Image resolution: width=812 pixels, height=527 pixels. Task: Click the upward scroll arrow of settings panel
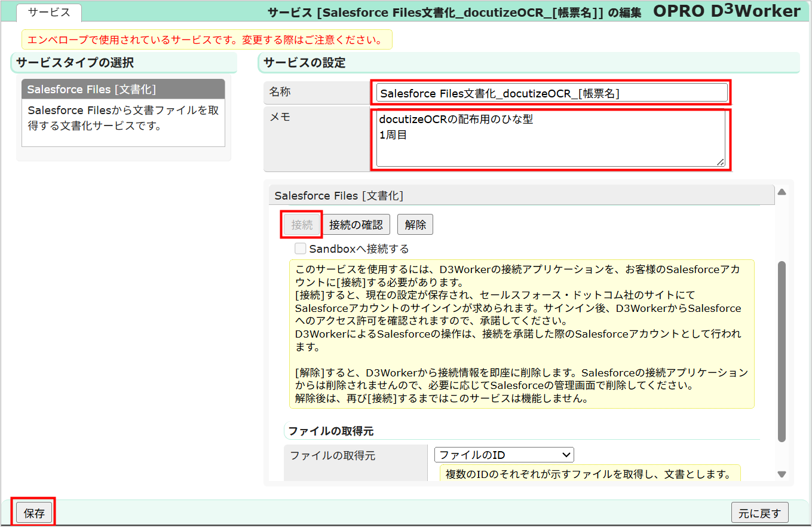pos(782,192)
